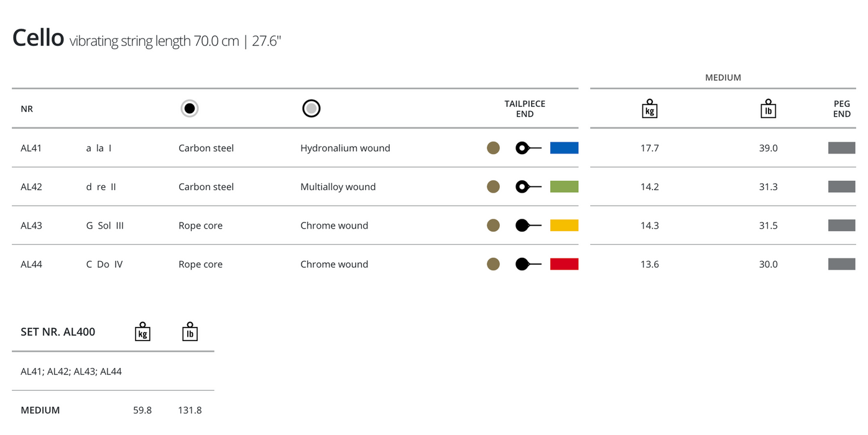Click the AL43 string number
868x435 pixels.
(31, 226)
